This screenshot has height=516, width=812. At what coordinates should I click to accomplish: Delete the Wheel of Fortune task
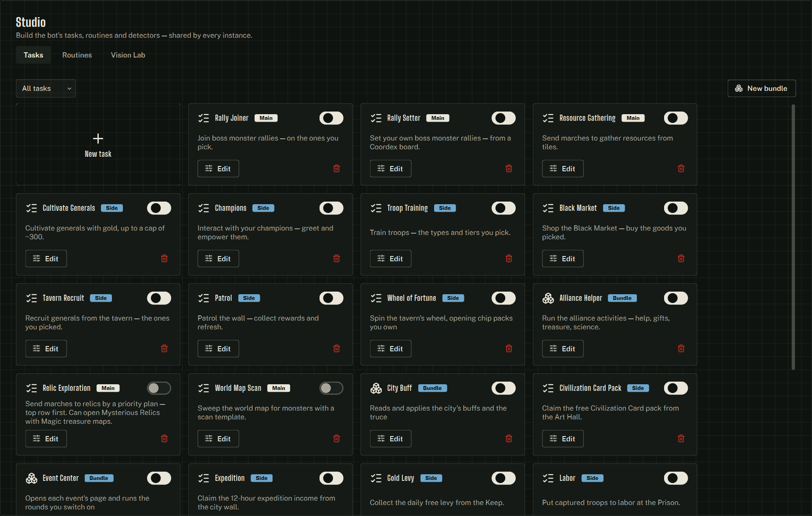coord(509,349)
